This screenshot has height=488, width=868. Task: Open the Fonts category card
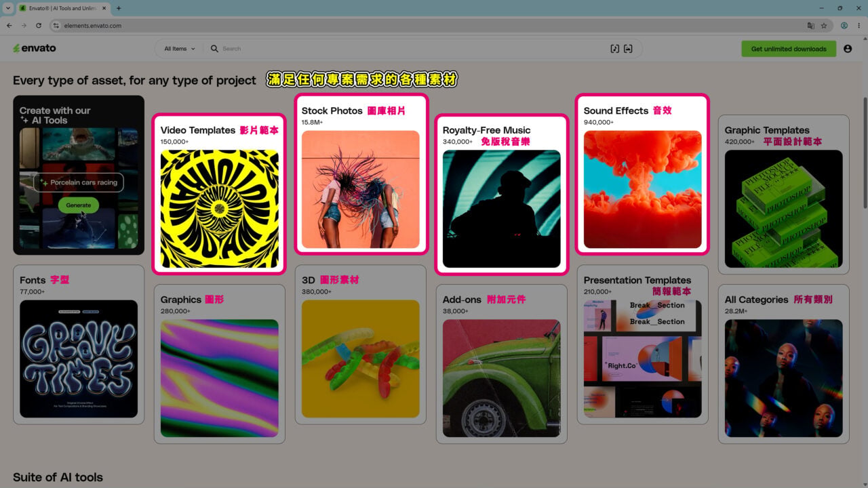pyautogui.click(x=79, y=345)
